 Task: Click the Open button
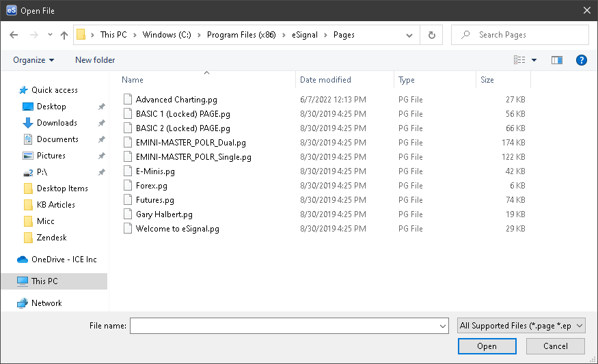coord(487,346)
